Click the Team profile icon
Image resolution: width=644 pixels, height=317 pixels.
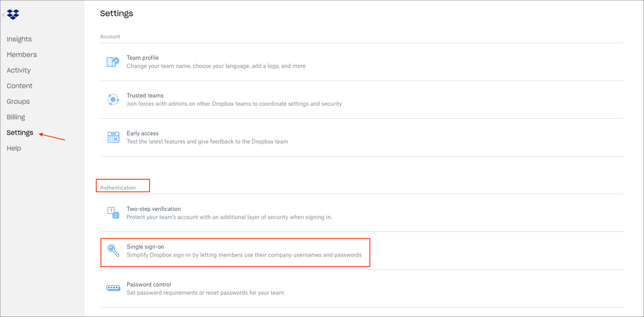[113, 62]
